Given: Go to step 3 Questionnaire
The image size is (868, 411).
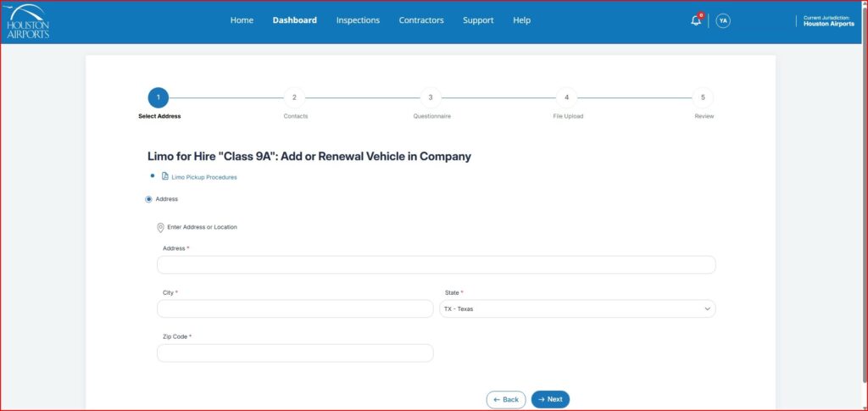Looking at the screenshot, I should pos(431,97).
